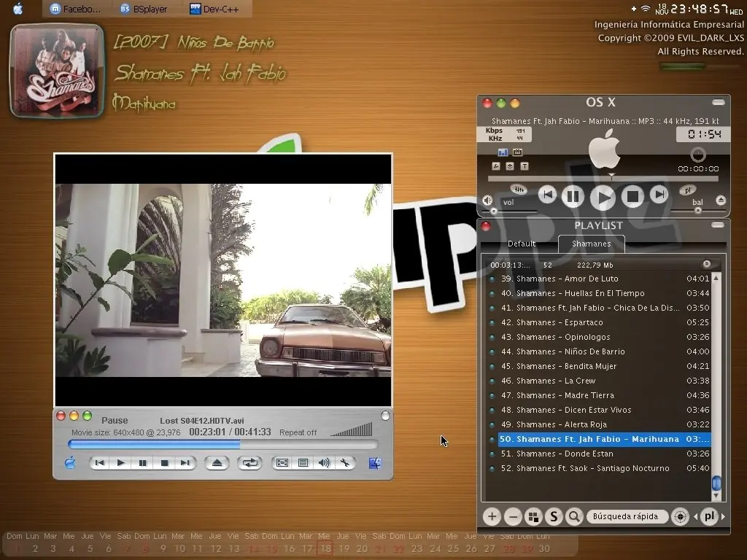The width and height of the screenshot is (747, 560).
Task: Toggle the 01:54 elapsed time display
Action: [704, 134]
